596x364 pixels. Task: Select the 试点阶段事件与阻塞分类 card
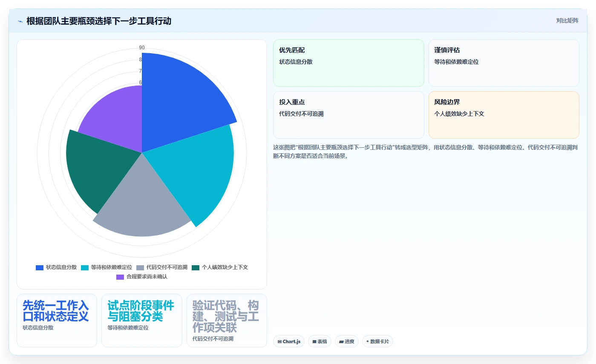141,321
